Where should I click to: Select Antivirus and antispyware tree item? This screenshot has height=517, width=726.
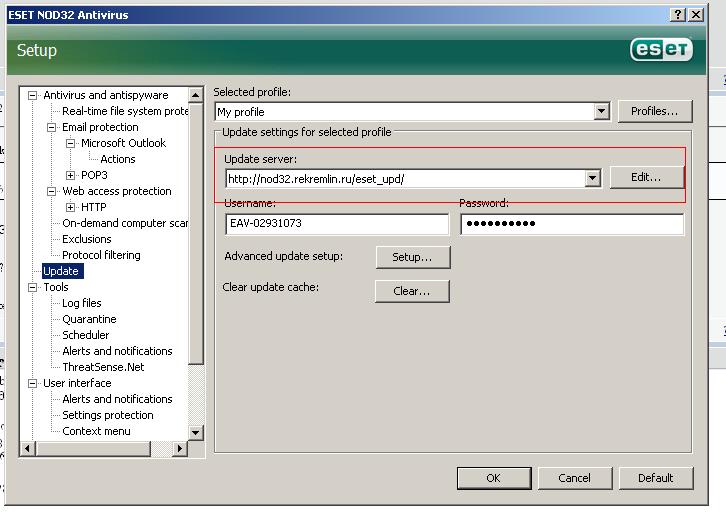pyautogui.click(x=106, y=95)
